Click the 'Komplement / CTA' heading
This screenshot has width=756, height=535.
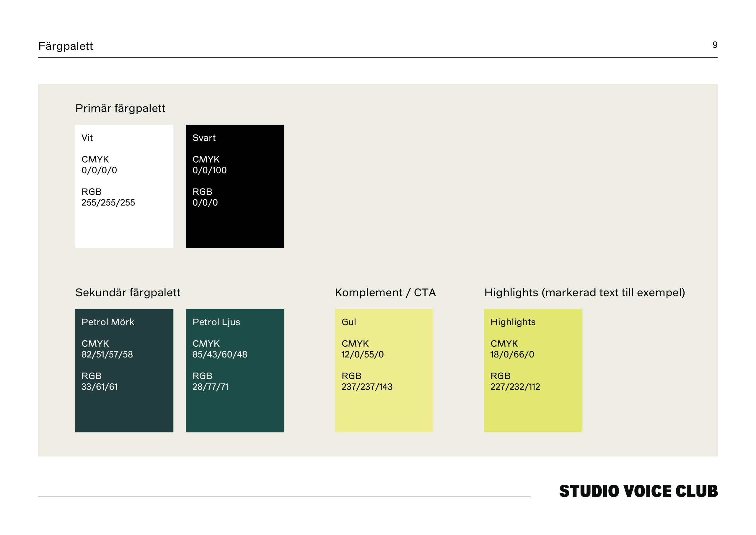tap(385, 293)
